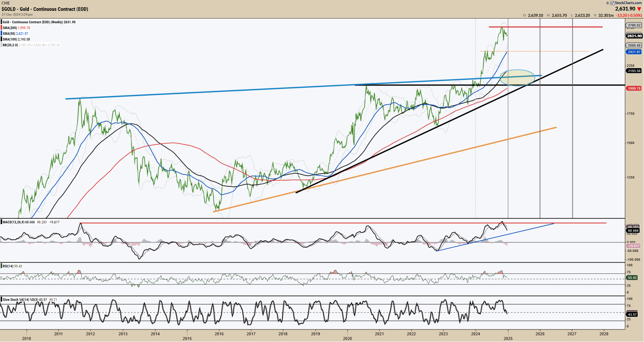Open the StockCharts.com link
This screenshot has height=342, width=644.
[x=628, y=3]
